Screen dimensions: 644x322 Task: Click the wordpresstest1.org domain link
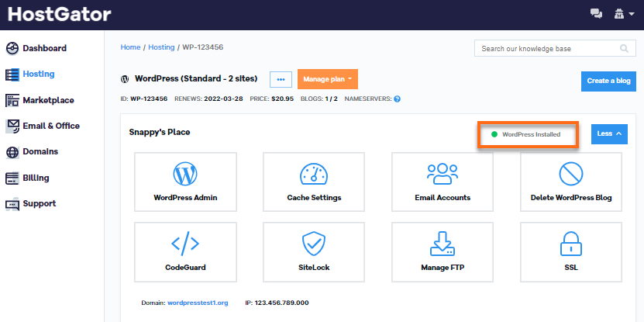click(198, 303)
